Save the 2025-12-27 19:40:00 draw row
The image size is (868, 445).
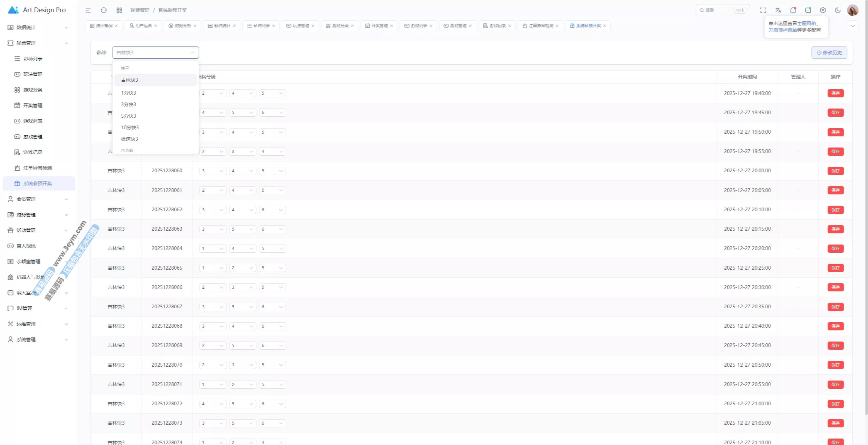click(x=835, y=93)
